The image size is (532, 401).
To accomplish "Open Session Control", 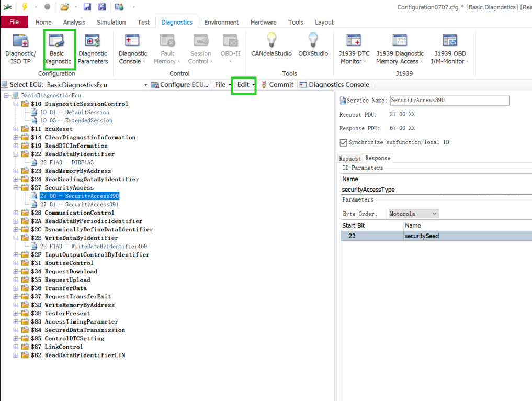I will click(200, 49).
